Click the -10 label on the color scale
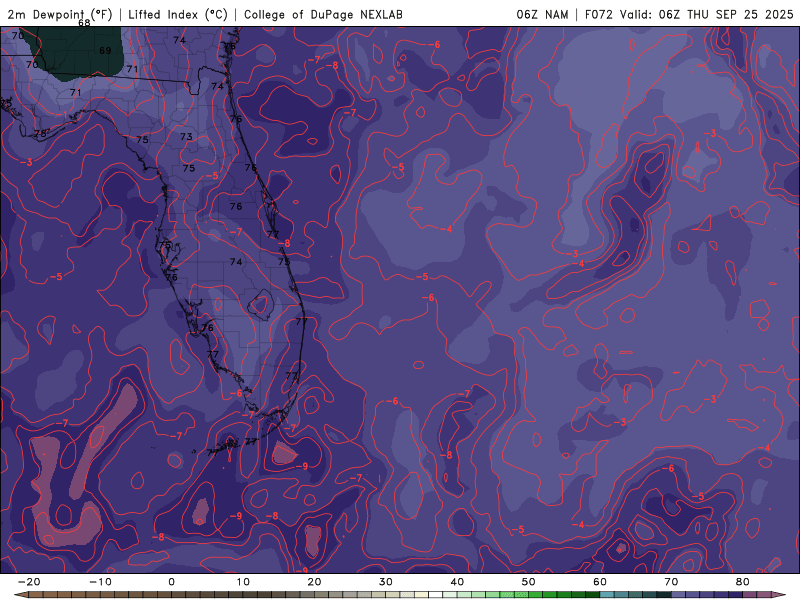Screen dimensions: 800x600 click(x=100, y=582)
